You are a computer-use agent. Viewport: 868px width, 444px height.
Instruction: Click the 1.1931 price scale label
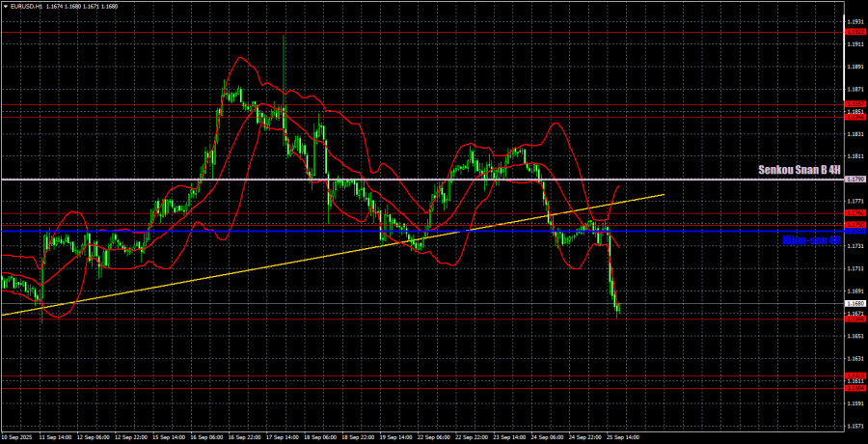coord(854,21)
